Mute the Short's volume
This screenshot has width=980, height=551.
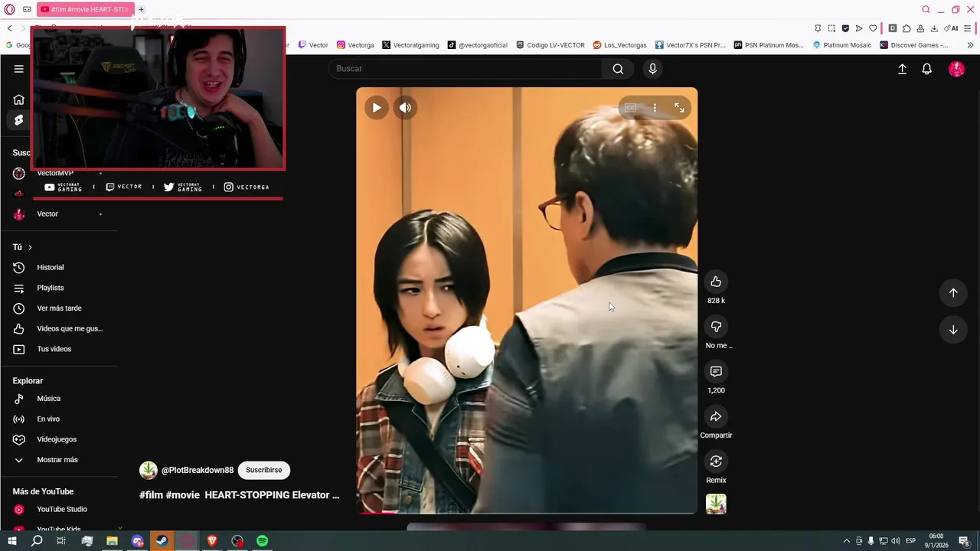coord(405,108)
